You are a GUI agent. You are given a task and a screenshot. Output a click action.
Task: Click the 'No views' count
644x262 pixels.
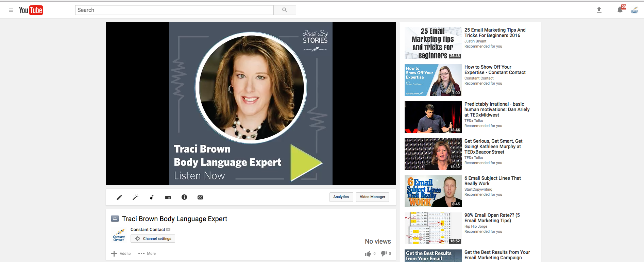(x=378, y=241)
